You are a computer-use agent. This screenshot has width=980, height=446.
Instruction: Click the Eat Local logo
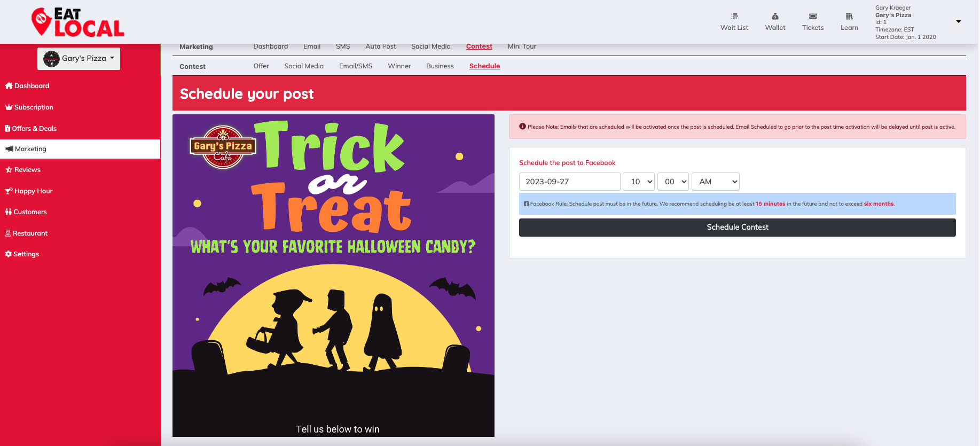[x=78, y=22]
